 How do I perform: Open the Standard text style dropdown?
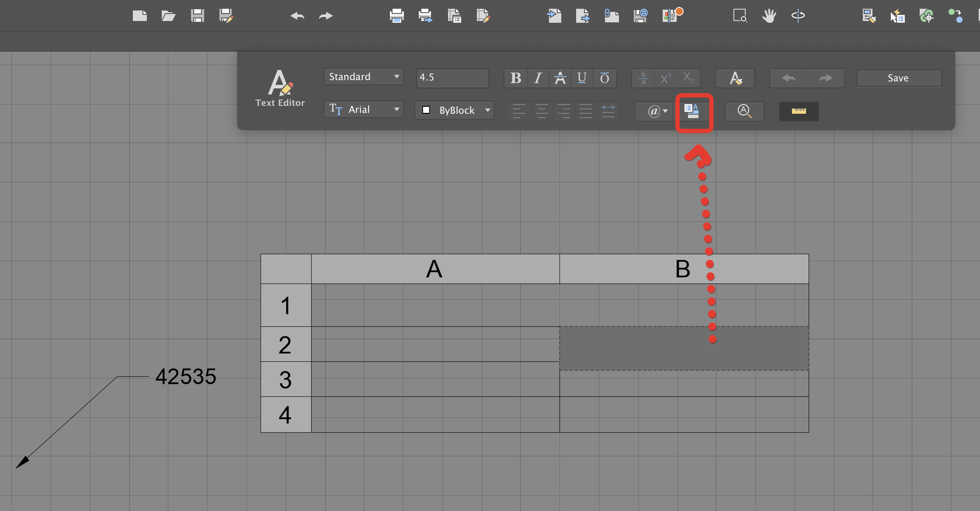pyautogui.click(x=363, y=77)
